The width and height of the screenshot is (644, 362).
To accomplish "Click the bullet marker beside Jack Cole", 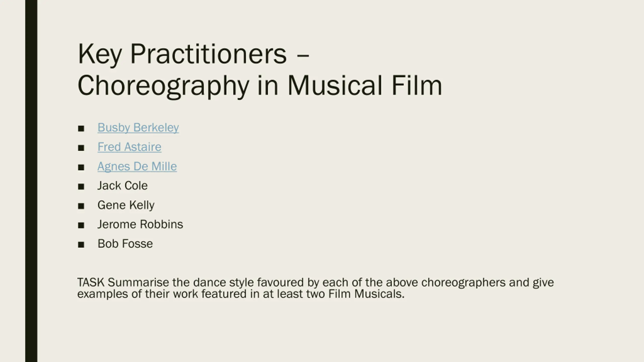I will coord(81,187).
